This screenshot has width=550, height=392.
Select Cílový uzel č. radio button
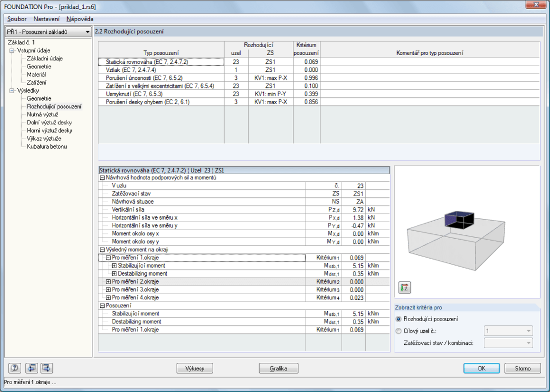coord(398,331)
